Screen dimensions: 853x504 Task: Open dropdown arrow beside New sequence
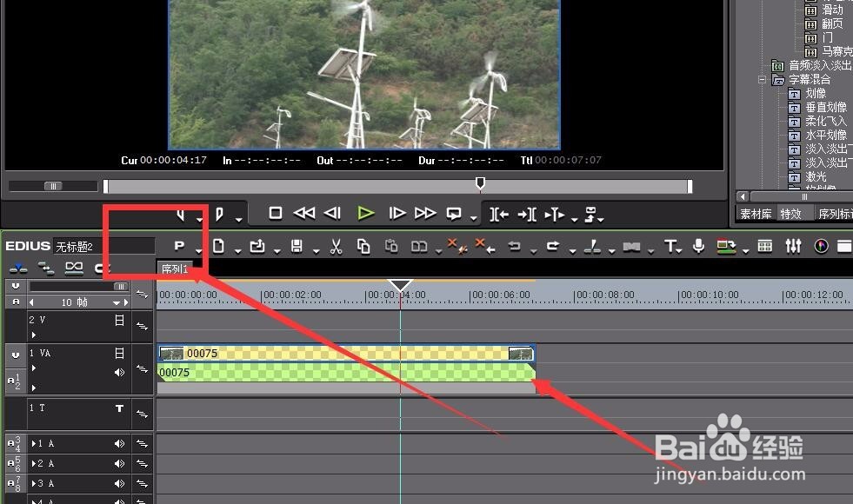[x=237, y=250]
